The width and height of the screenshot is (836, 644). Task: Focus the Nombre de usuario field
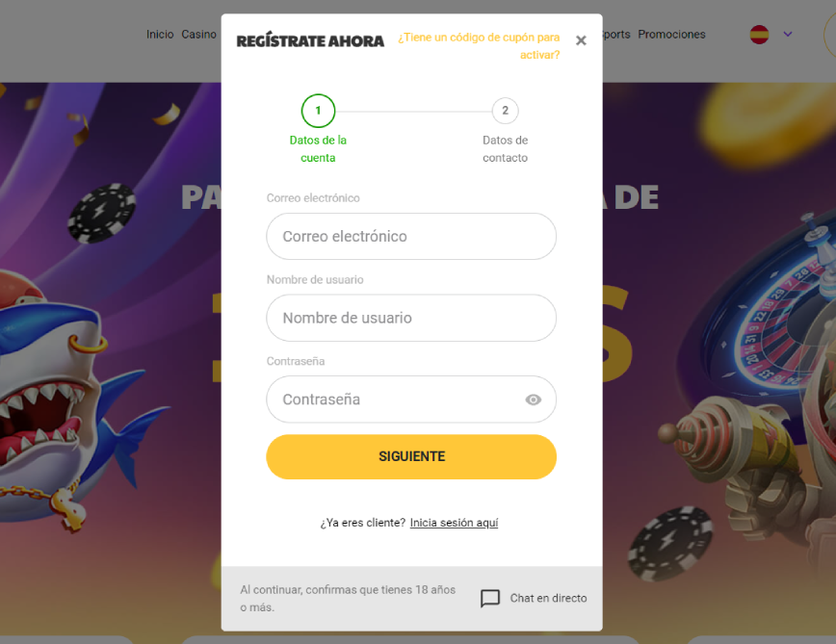pos(411,318)
